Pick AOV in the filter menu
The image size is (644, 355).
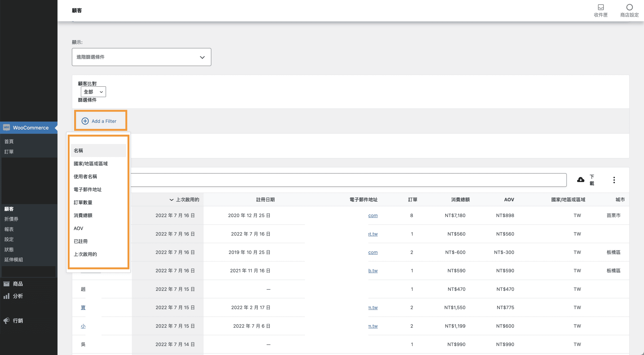point(78,228)
